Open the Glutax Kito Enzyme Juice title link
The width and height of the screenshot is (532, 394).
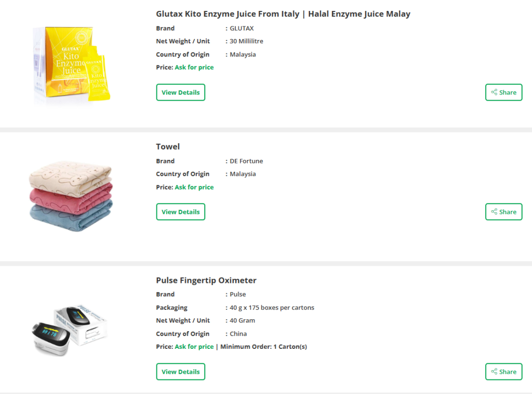coord(283,14)
